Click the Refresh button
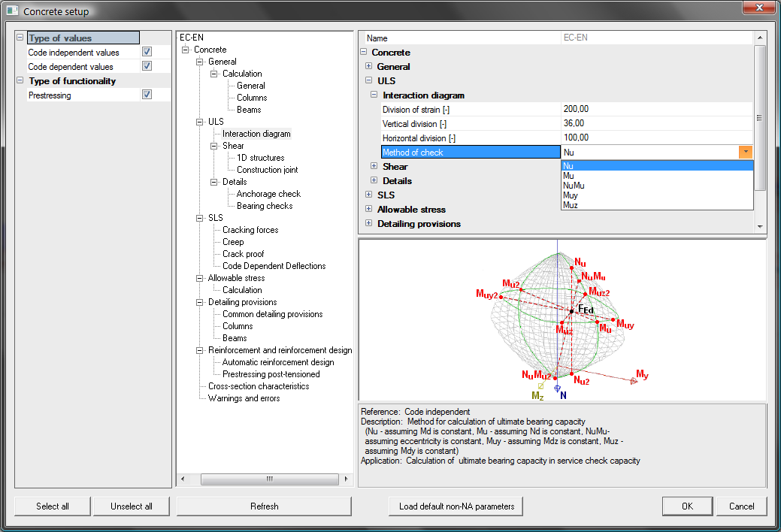This screenshot has width=781, height=532. pyautogui.click(x=264, y=506)
